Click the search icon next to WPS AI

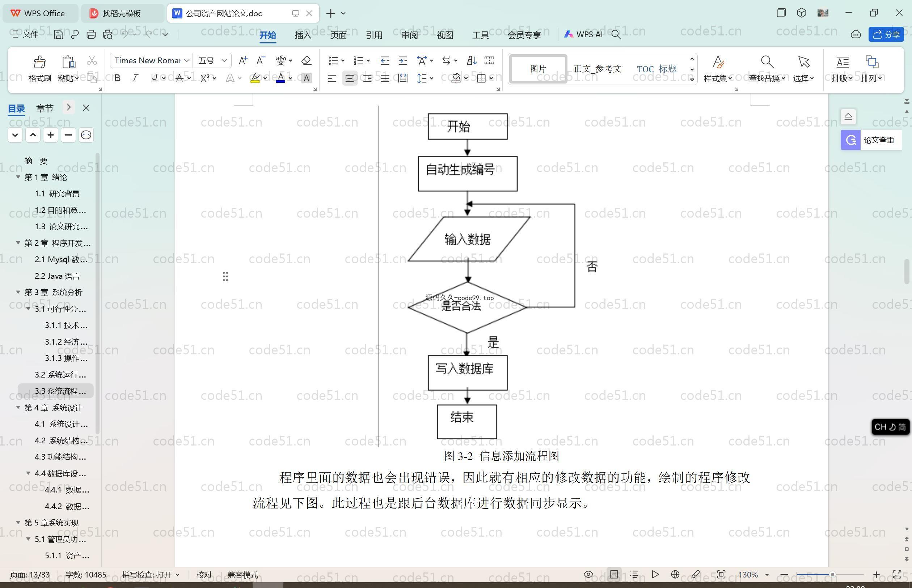(616, 34)
